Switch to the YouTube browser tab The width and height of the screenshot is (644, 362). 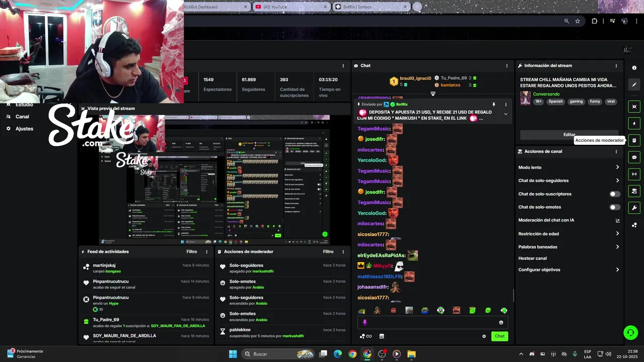(x=291, y=7)
